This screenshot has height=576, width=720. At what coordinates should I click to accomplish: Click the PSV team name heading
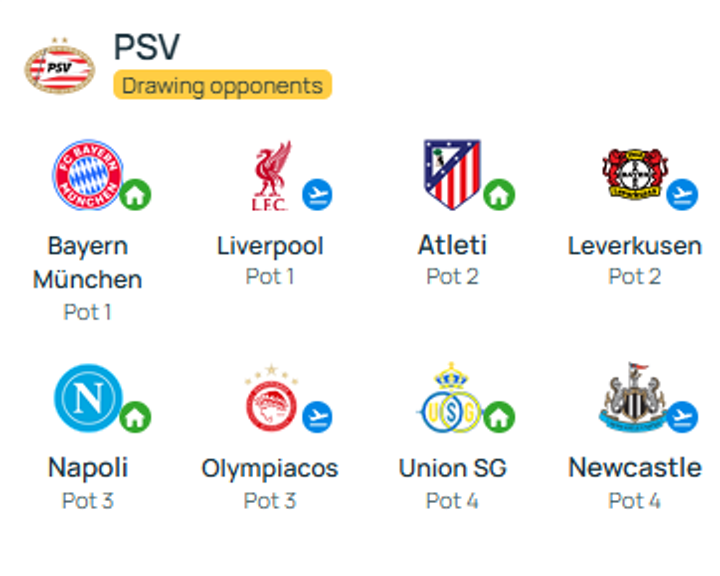click(146, 47)
